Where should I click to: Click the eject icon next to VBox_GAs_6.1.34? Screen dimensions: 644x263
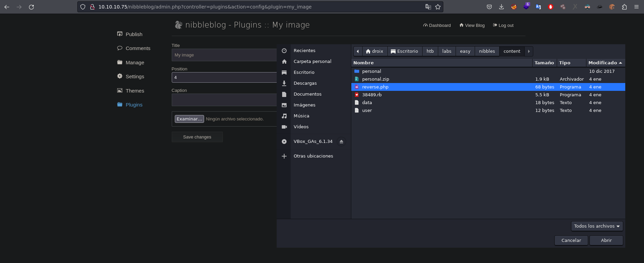tap(341, 142)
